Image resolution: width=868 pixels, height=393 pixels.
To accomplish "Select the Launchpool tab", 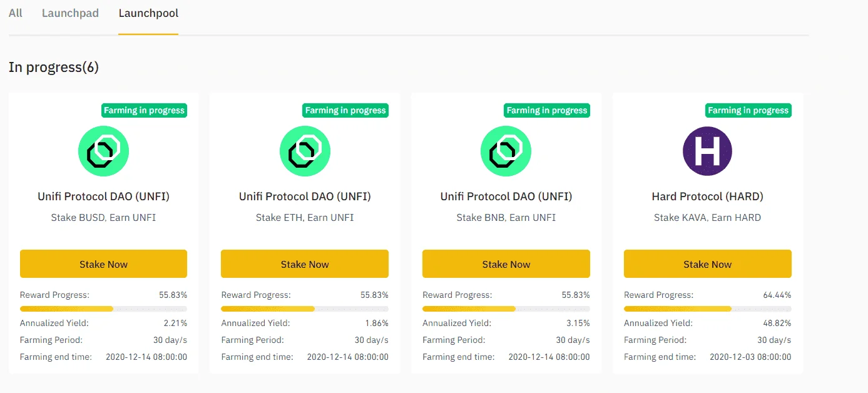I will coord(148,13).
